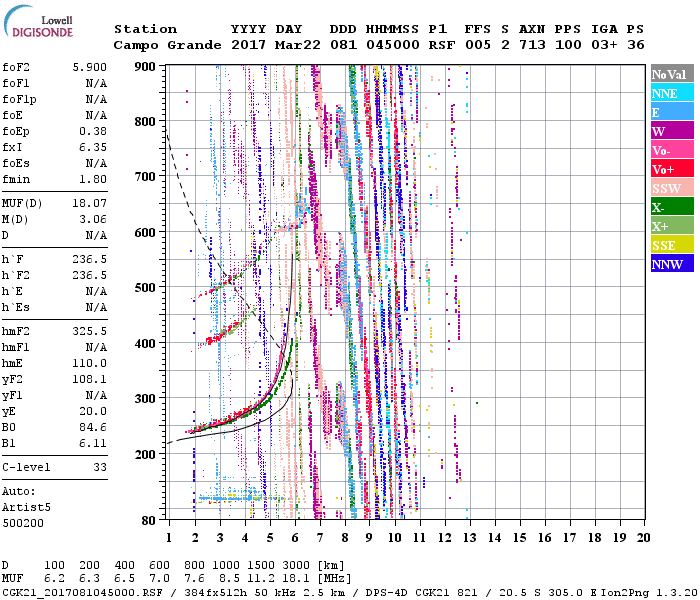Click the M(D) value 3.06
The image size is (700, 600).
[x=93, y=220]
